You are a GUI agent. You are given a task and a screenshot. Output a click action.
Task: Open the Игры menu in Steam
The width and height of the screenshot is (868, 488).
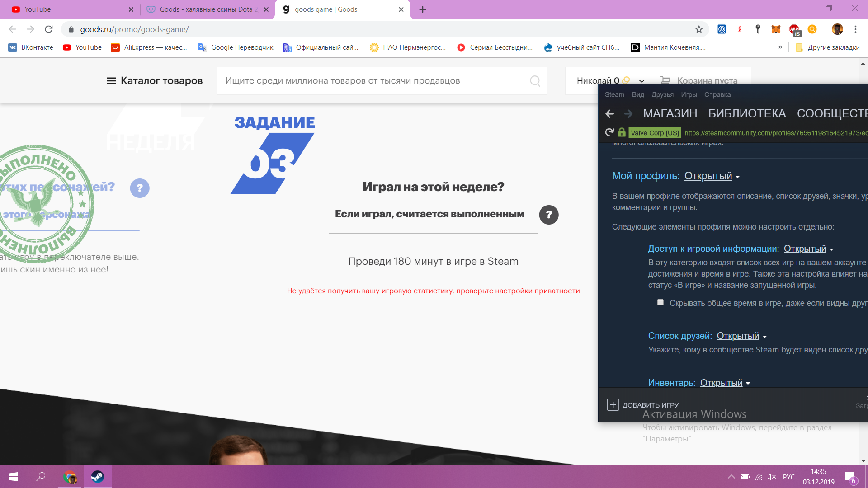(x=689, y=94)
